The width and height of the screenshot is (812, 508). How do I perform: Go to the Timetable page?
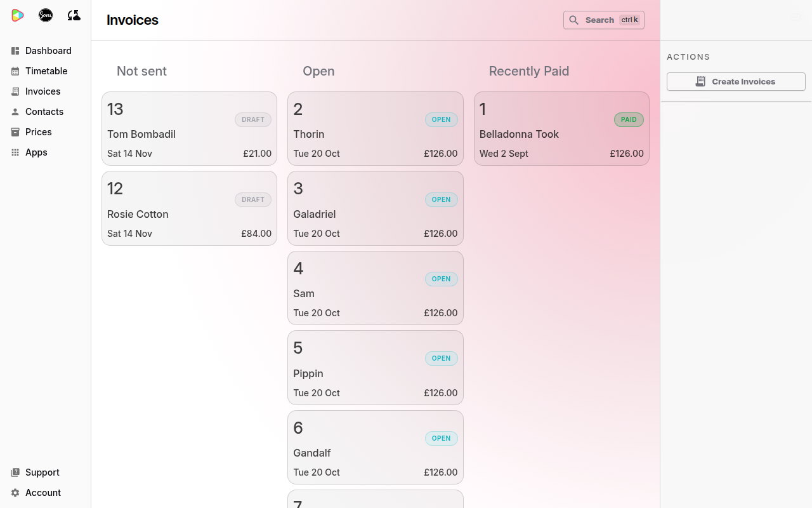46,71
